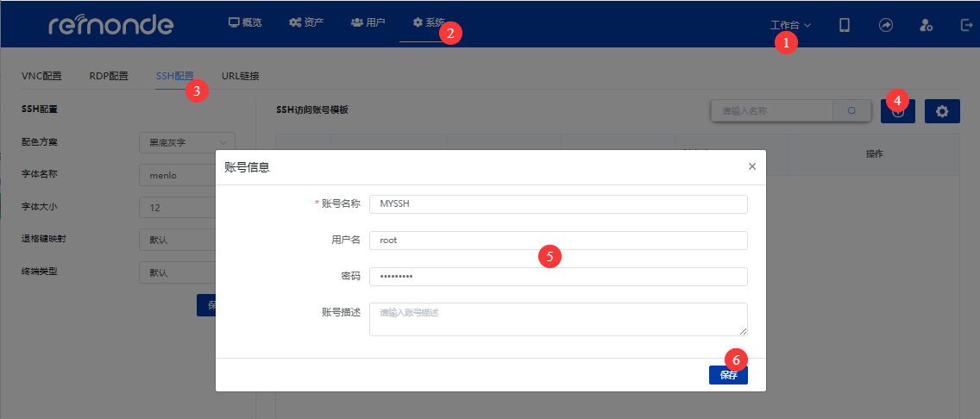Click the 请输入名称 search box
This screenshot has height=419, width=980.
772,110
